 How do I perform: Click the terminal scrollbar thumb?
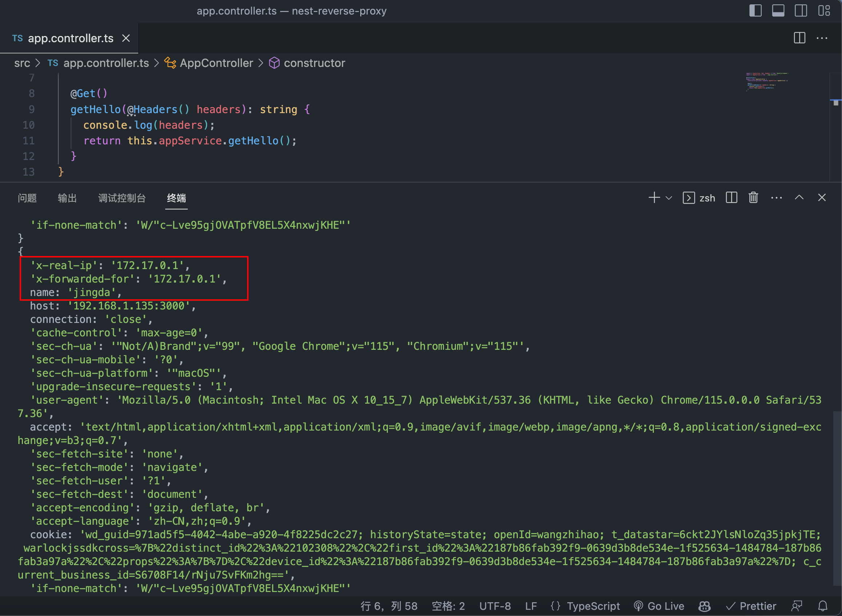[x=837, y=498]
